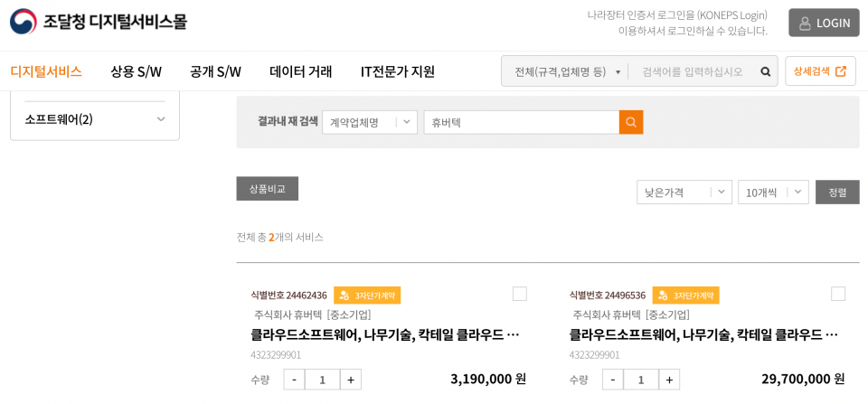Image resolution: width=868 pixels, height=404 pixels.
Task: Open the 전체(규격,업체명 등) search scope dropdown
Action: tap(568, 71)
